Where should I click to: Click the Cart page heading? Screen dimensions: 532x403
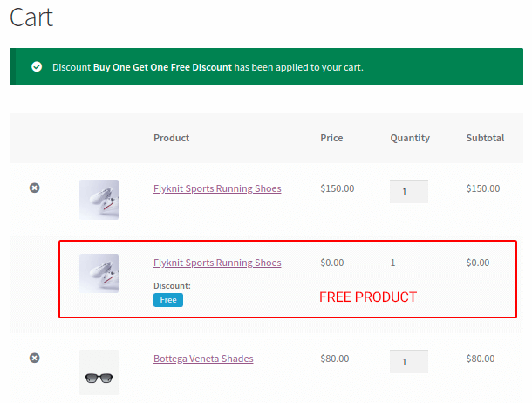[x=31, y=17]
